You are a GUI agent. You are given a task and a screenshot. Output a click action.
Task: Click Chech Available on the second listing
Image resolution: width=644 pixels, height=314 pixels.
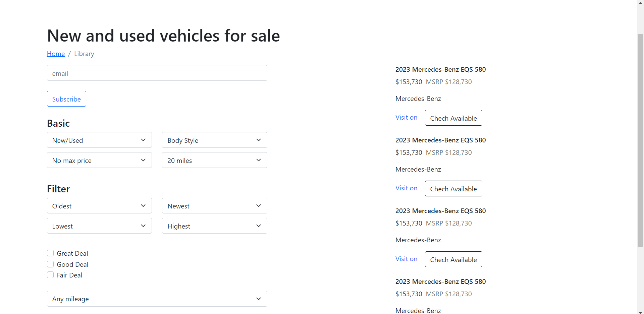[x=453, y=188]
